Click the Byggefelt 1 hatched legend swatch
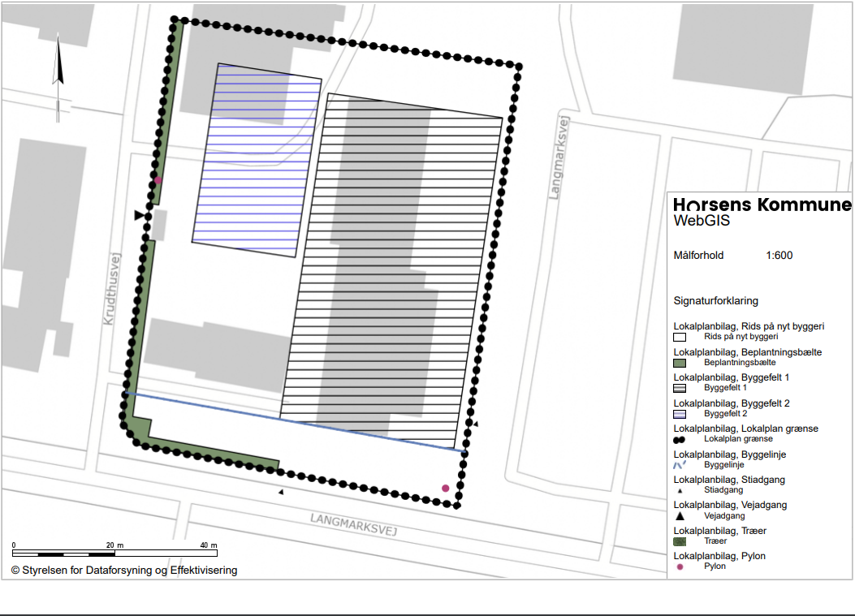Screen dimensions: 855x616 coord(680,388)
